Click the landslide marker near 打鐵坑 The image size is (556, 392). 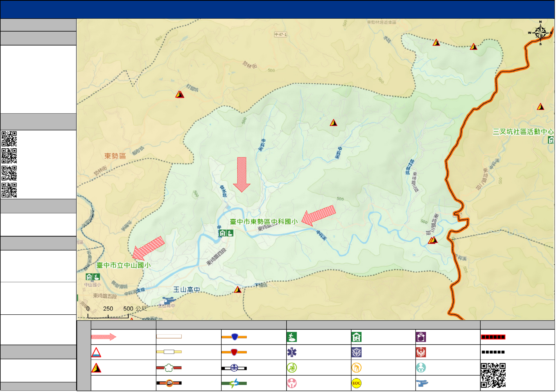180,94
